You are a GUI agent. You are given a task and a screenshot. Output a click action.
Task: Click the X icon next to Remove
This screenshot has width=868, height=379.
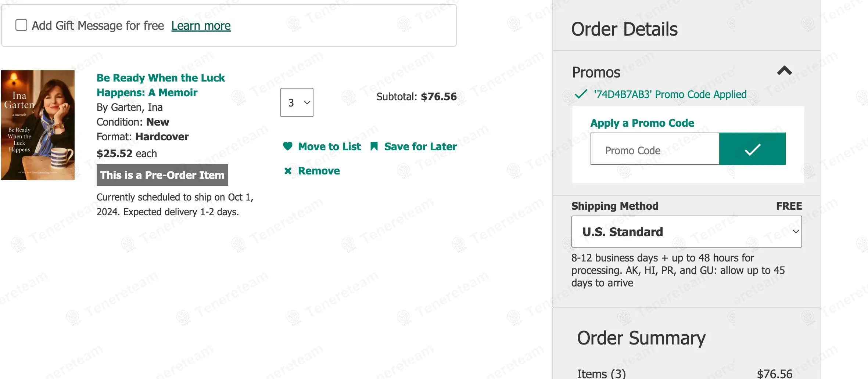(x=288, y=171)
